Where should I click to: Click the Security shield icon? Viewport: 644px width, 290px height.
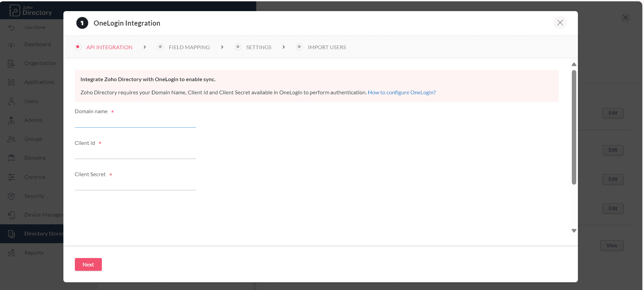[11, 196]
